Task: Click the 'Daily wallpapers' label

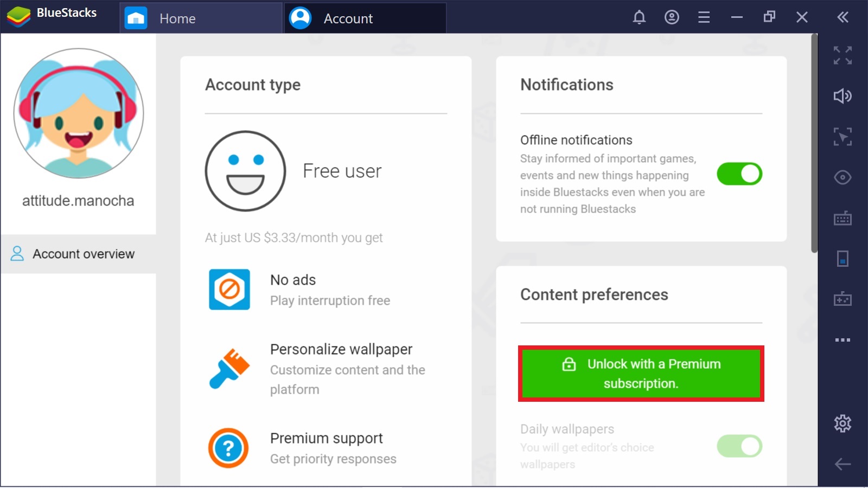Action: click(567, 429)
